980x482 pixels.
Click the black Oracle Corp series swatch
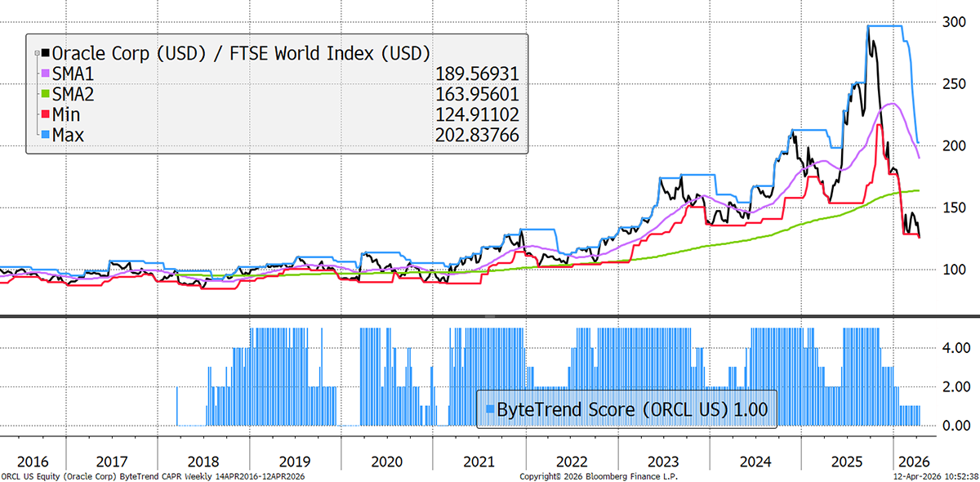[46, 54]
